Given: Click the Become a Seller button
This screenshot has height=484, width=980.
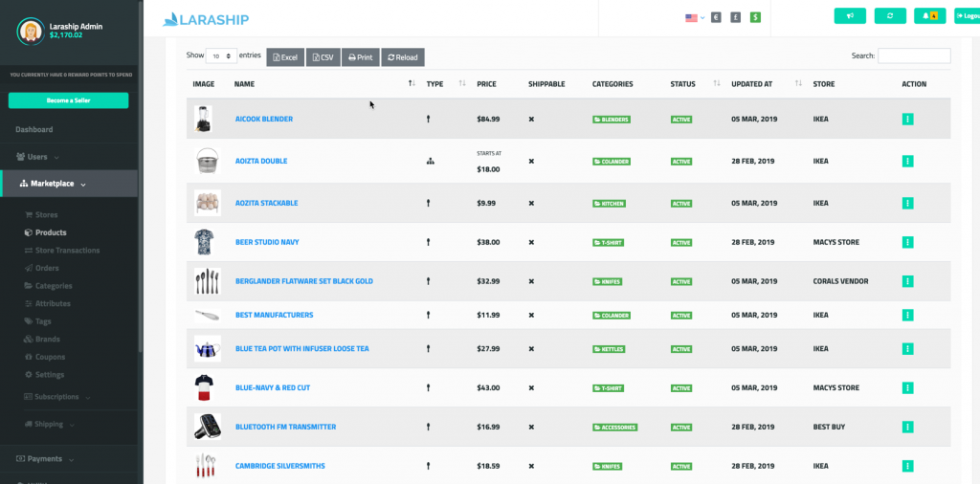Looking at the screenshot, I should [x=68, y=100].
